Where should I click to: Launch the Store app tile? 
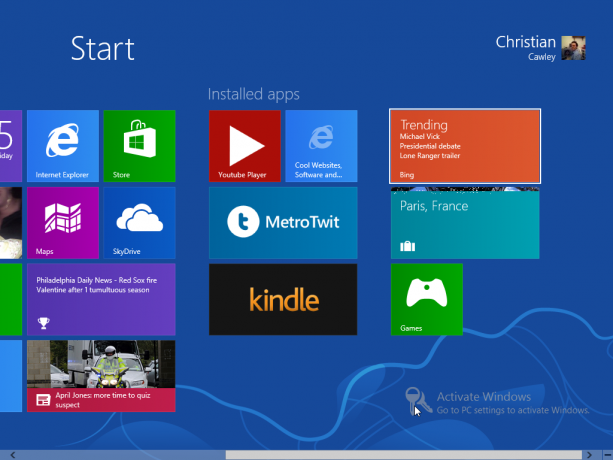[140, 146]
